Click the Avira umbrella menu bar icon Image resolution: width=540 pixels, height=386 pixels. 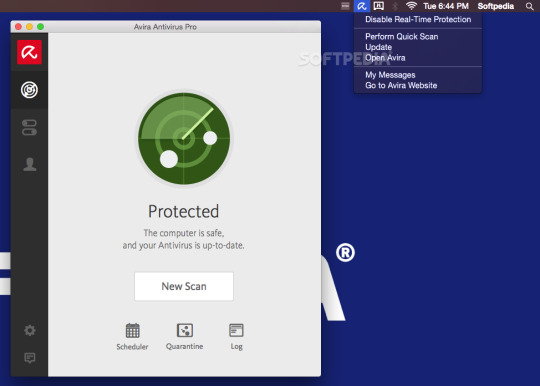[362, 6]
